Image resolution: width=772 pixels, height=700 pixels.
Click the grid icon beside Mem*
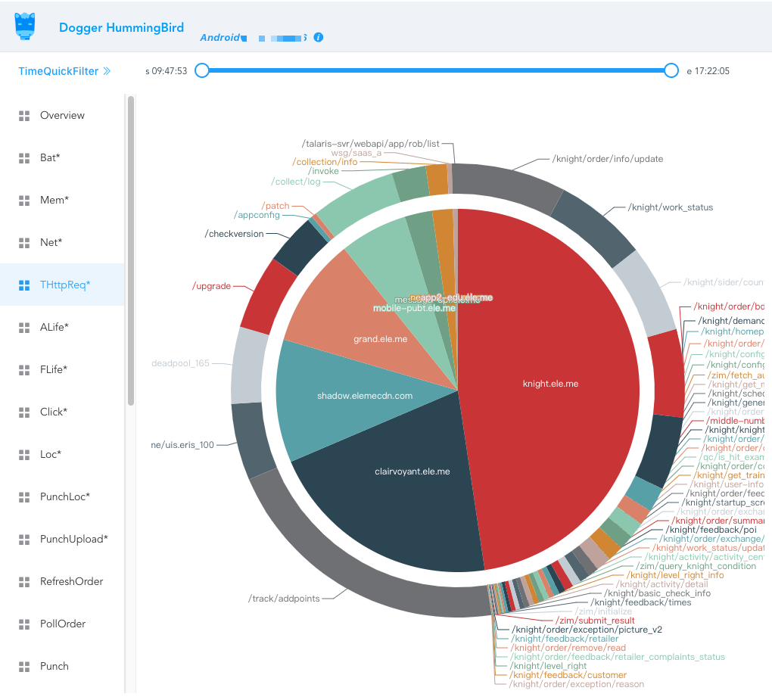[24, 201]
